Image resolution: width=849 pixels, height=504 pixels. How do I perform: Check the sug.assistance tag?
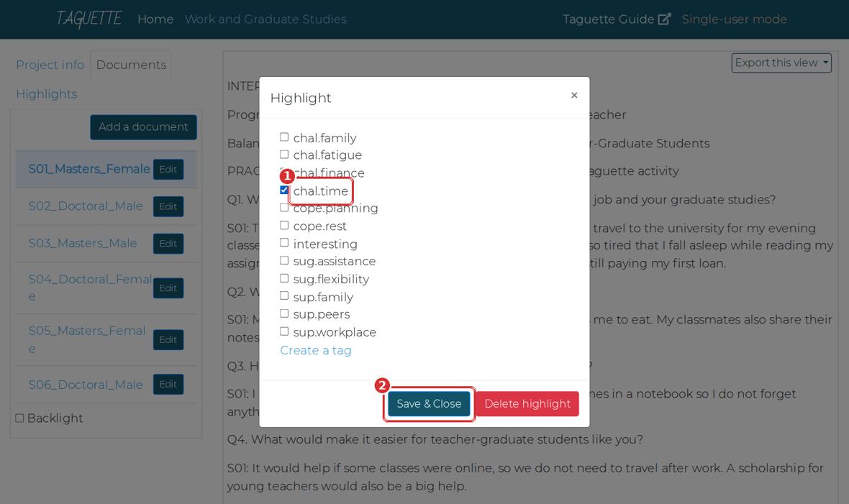(x=284, y=260)
